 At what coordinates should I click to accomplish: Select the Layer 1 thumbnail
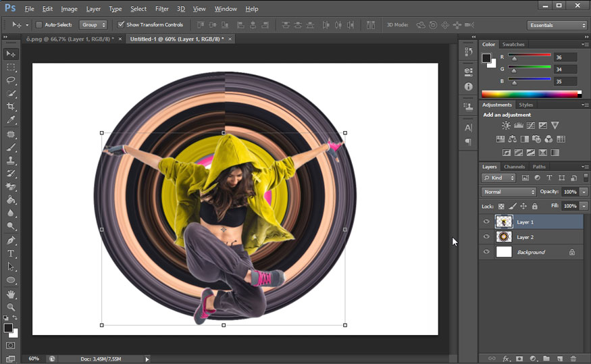(504, 222)
